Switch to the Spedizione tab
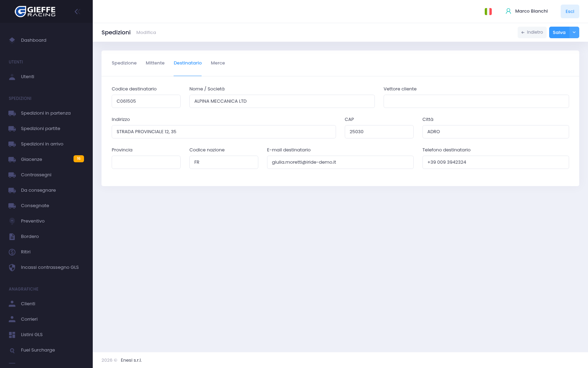The image size is (588, 368). point(124,63)
